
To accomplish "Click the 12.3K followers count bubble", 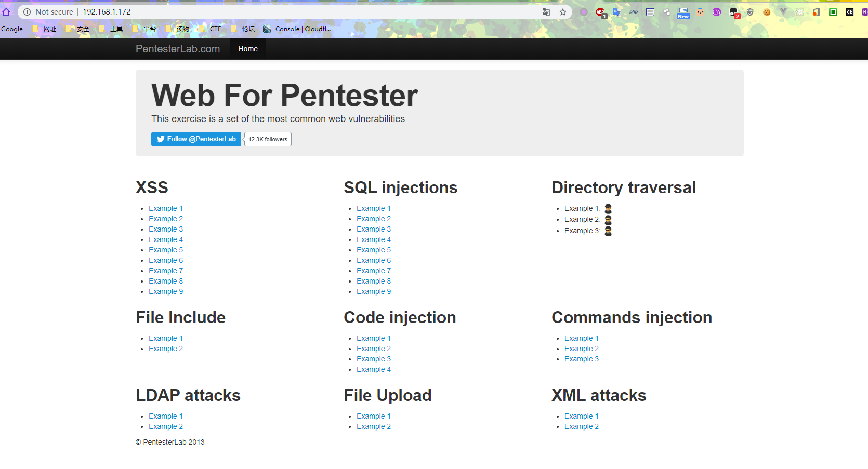I will click(x=268, y=139).
